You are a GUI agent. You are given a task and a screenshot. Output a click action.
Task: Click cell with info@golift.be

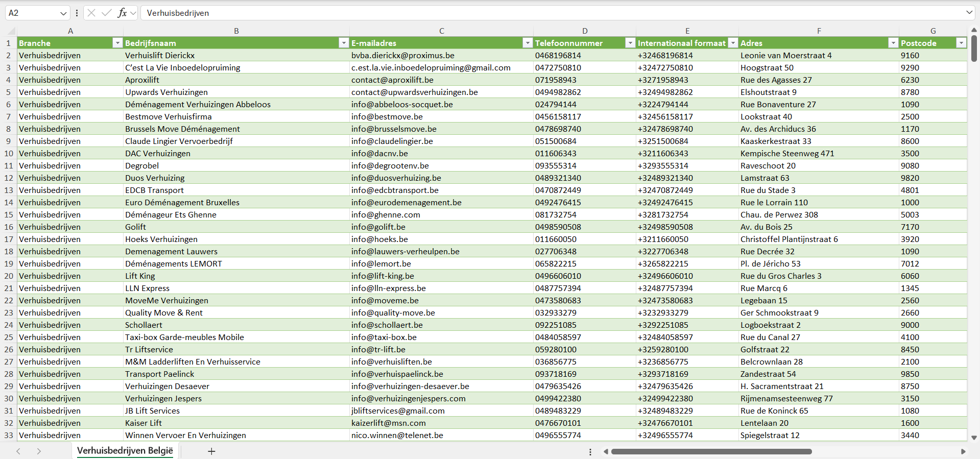click(x=378, y=227)
